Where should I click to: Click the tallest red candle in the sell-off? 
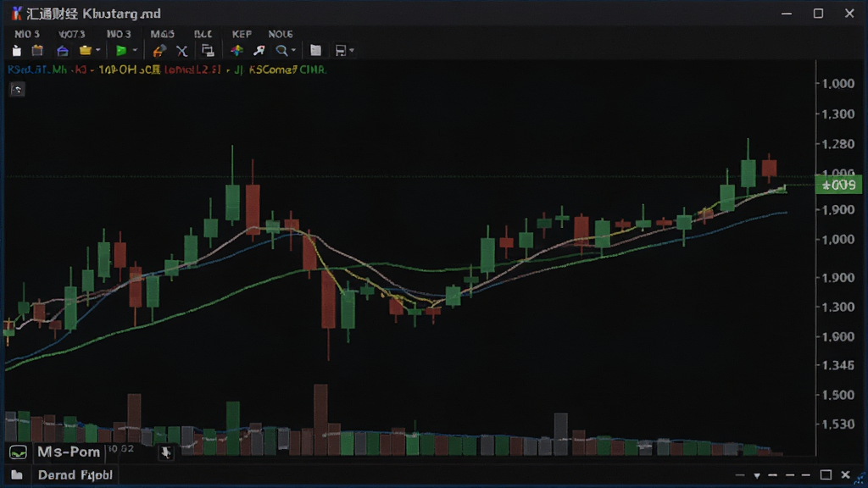pos(328,299)
